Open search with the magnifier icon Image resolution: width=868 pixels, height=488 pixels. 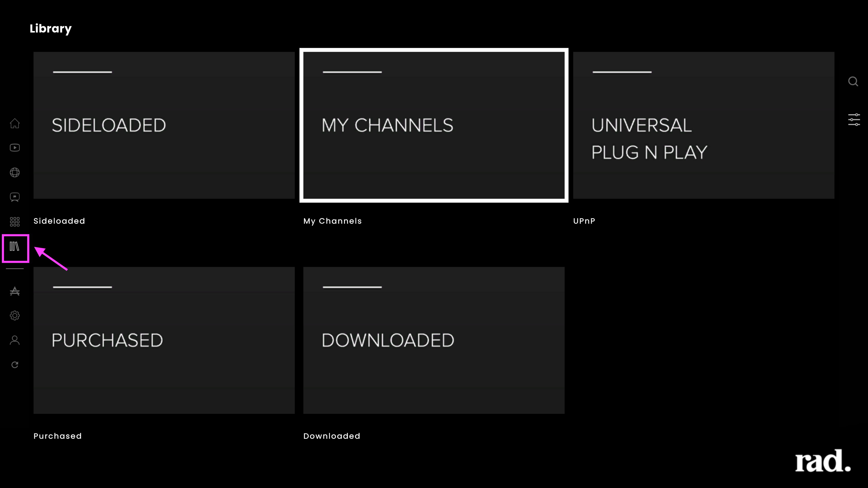click(853, 82)
